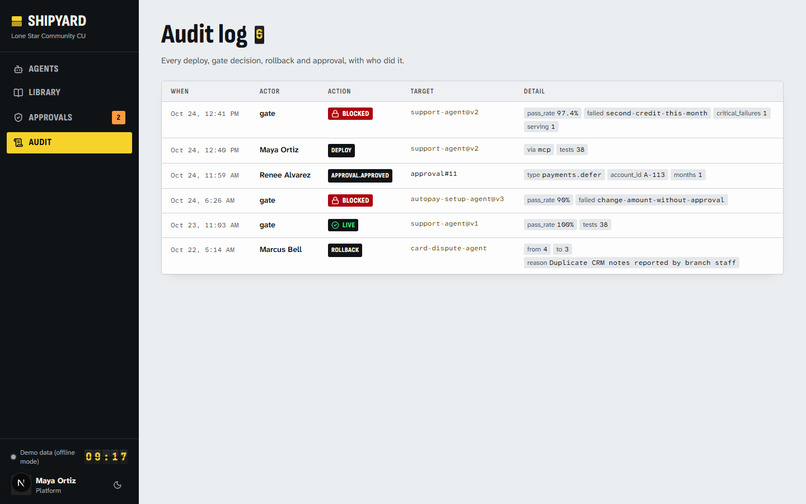Click the count badge beside Audit log
The height and width of the screenshot is (504, 806).
point(260,35)
